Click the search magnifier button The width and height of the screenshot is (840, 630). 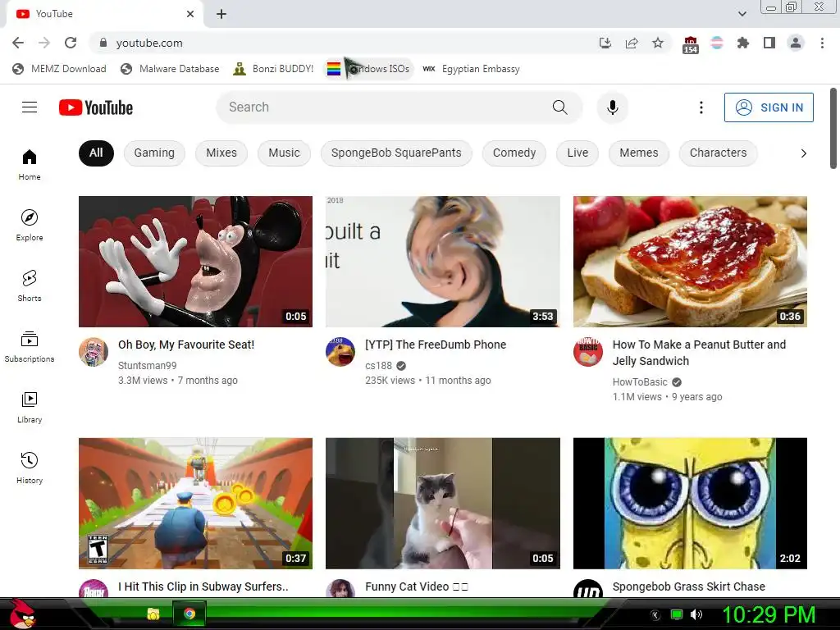(x=559, y=107)
